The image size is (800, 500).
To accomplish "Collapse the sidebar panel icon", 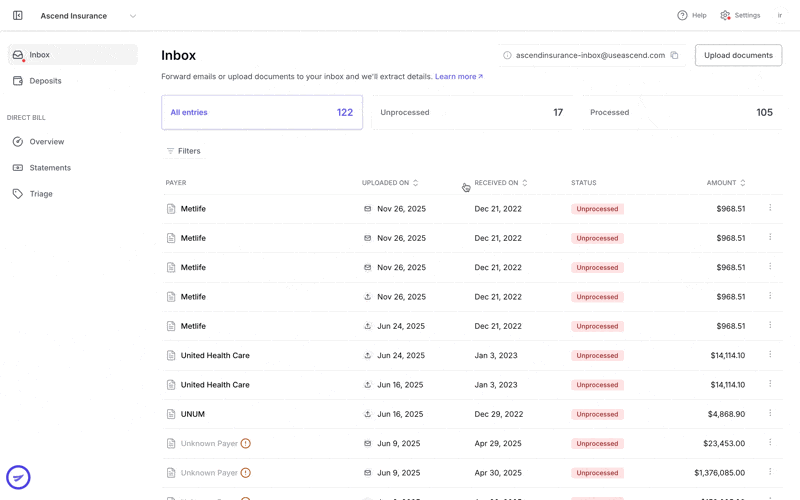I will pos(18,15).
